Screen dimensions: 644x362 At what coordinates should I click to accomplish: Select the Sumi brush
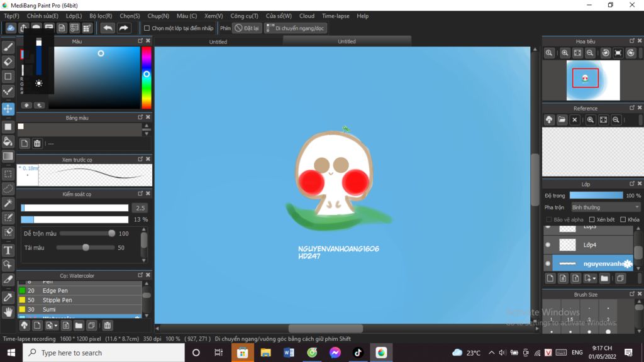pos(80,309)
